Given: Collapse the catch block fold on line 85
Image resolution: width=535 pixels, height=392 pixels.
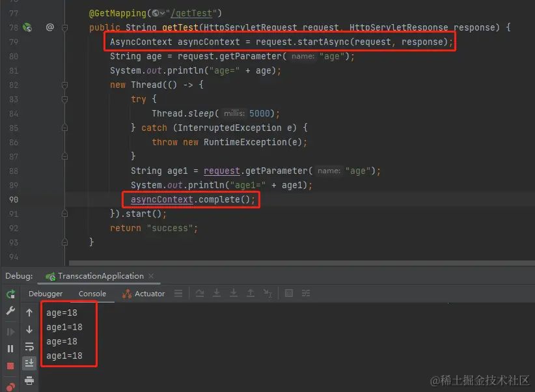Looking at the screenshot, I should 65,128.
